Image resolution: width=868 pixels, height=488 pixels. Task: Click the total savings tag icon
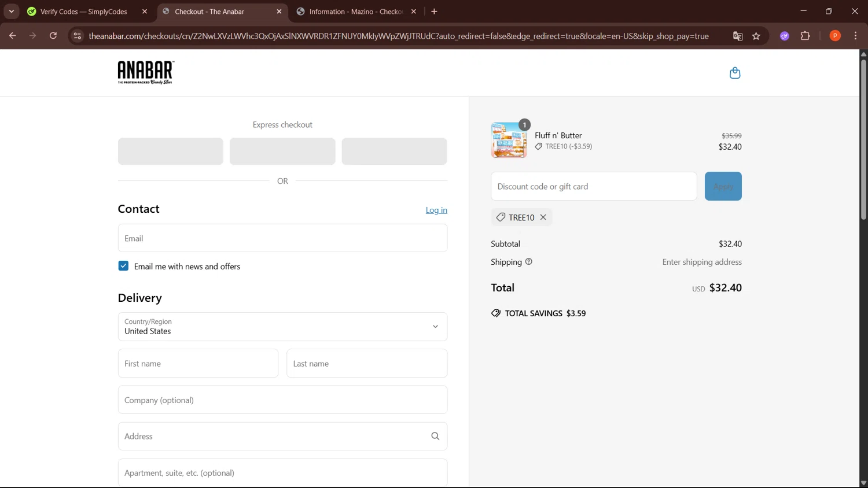pos(496,313)
